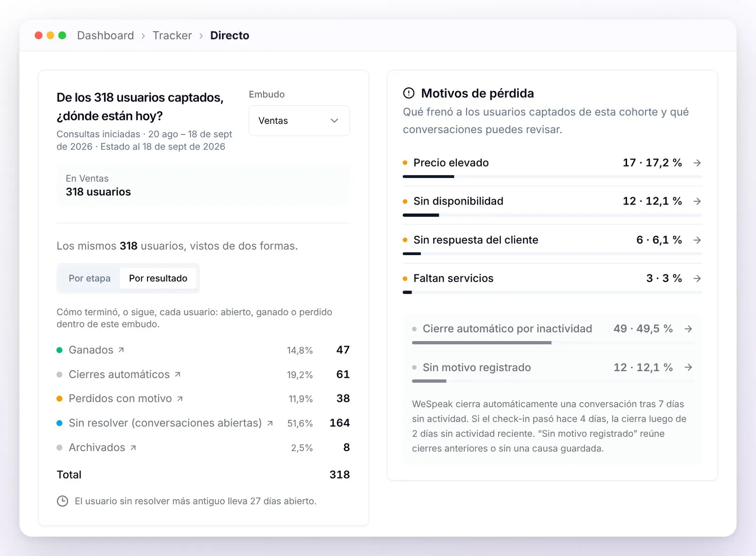This screenshot has width=756, height=556.
Task: Click the chevron in the Ventas selector
Action: pyautogui.click(x=335, y=120)
